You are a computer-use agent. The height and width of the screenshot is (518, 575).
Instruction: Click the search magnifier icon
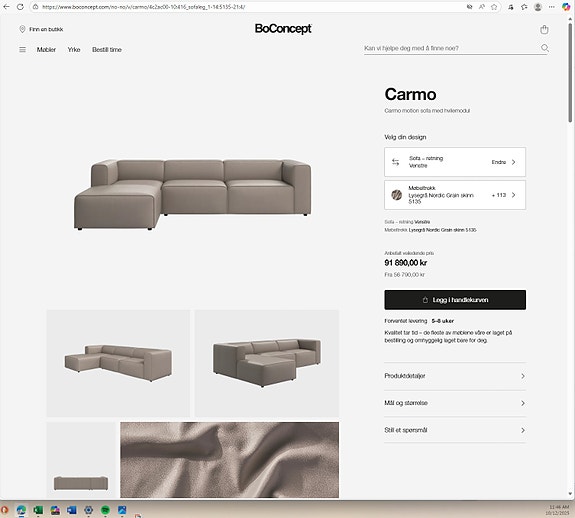545,48
